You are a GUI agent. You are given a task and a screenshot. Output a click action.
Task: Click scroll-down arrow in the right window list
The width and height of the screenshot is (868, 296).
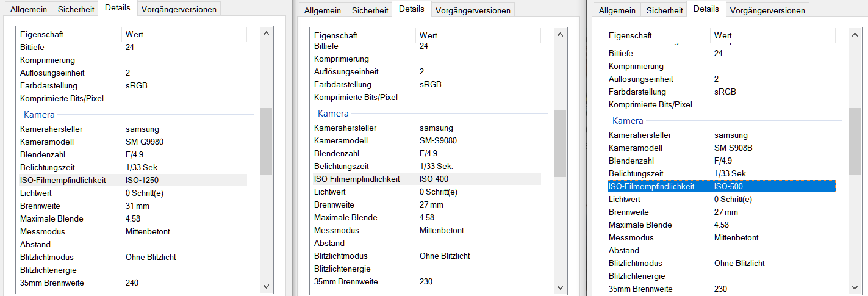click(855, 287)
